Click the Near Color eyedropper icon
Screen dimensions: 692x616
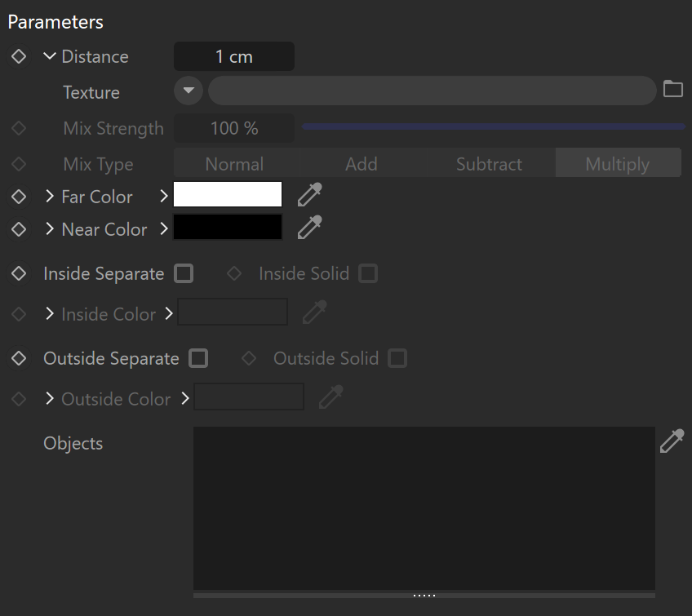click(x=310, y=228)
